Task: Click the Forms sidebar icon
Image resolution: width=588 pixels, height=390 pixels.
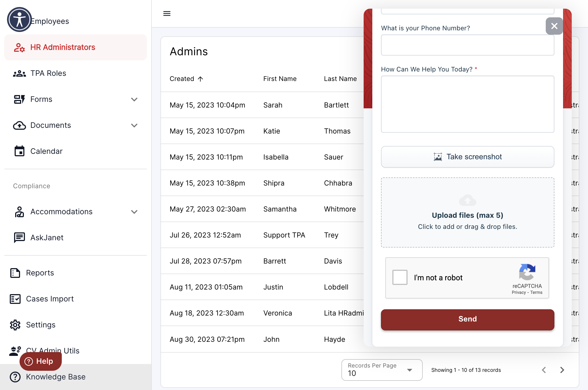Action: (19, 99)
